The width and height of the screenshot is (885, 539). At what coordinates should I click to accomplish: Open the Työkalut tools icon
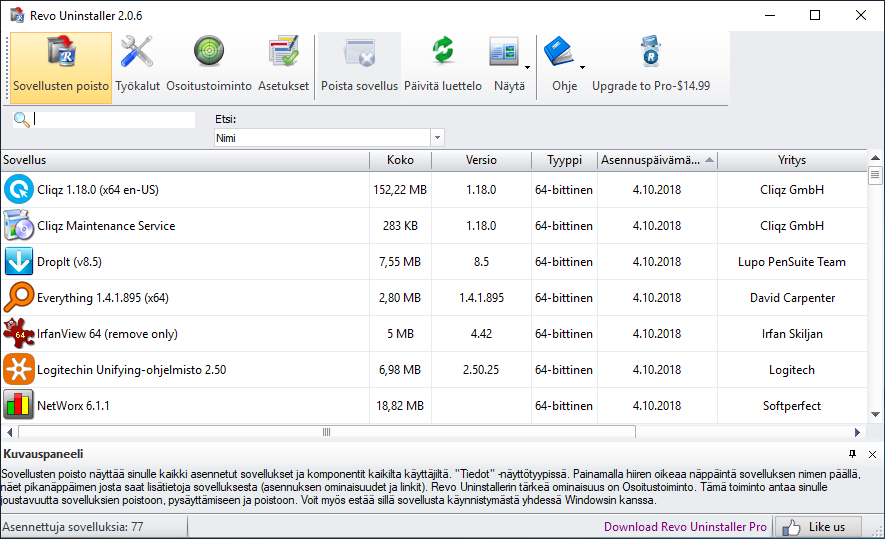(x=137, y=53)
